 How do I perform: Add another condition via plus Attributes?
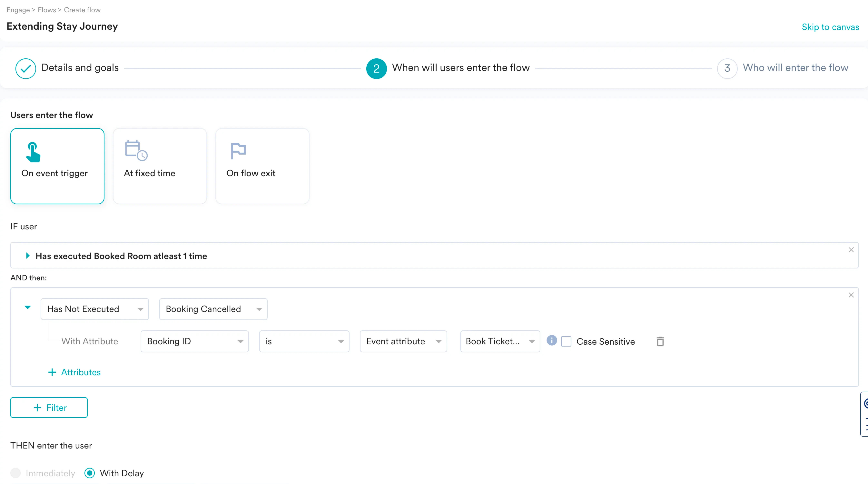(x=74, y=372)
